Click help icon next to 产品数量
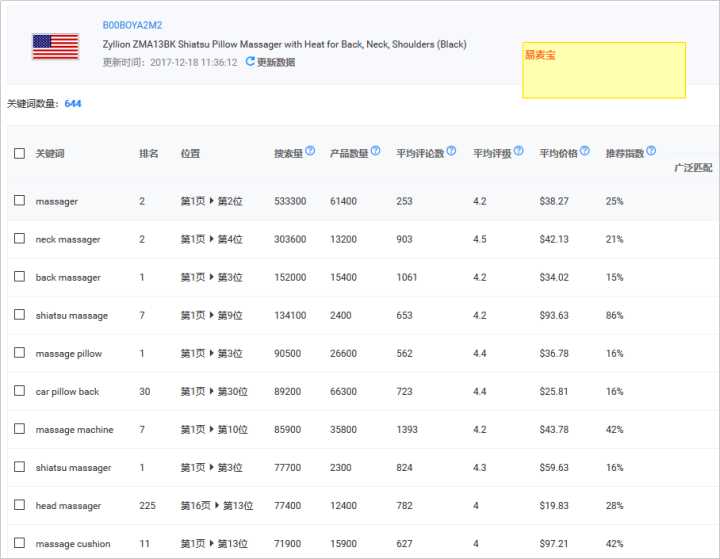 click(375, 151)
